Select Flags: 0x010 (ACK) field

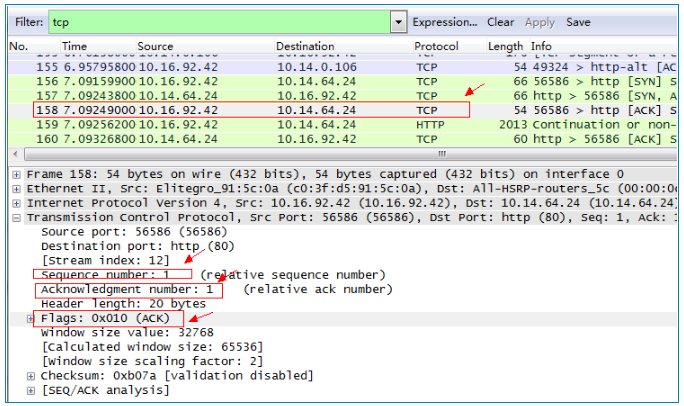105,318
